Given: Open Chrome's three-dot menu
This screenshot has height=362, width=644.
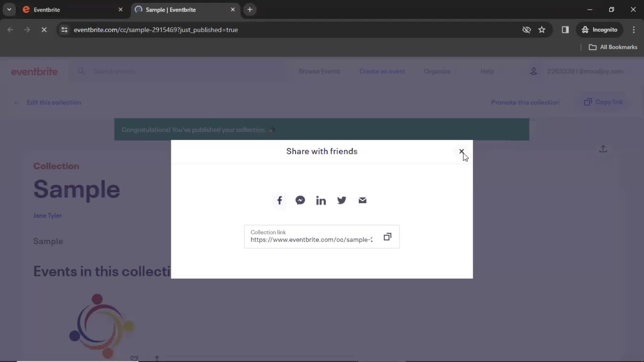Looking at the screenshot, I should click(634, 30).
